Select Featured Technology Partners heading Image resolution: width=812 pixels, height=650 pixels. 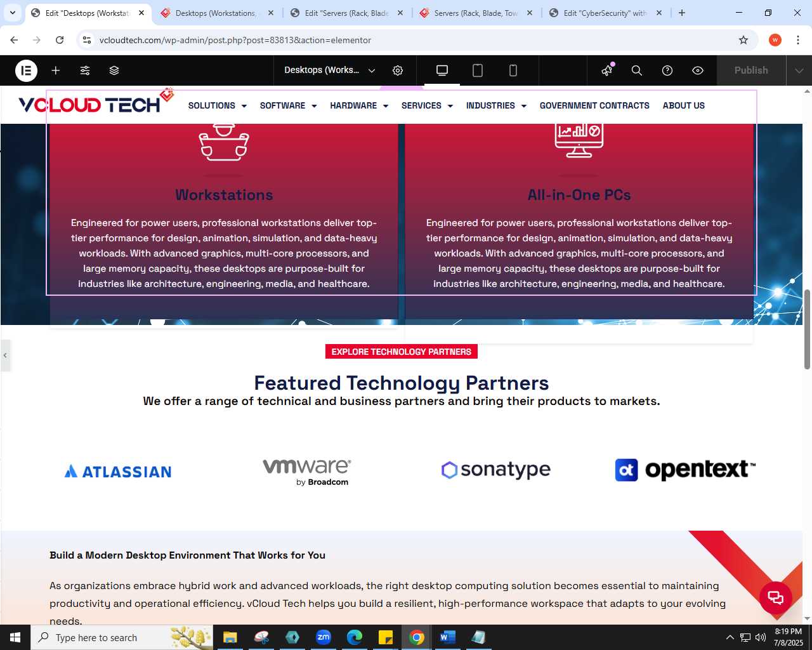point(402,383)
